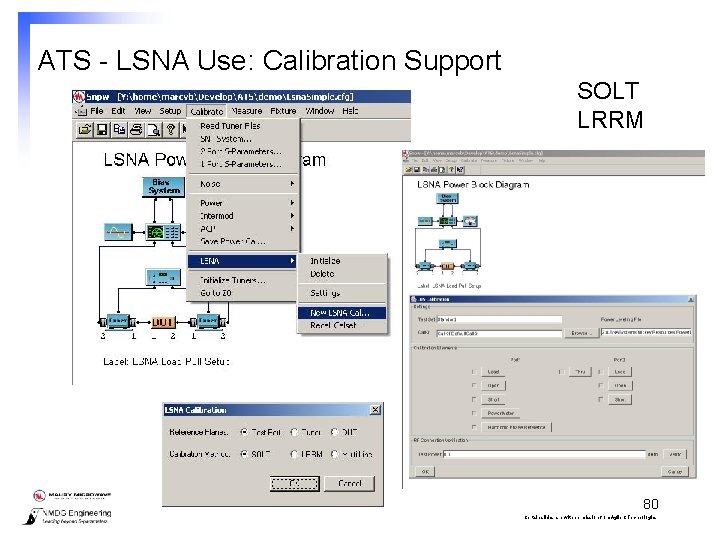Select the tuner controller block above DUT
This screenshot has height=540, width=720.
[x=163, y=276]
